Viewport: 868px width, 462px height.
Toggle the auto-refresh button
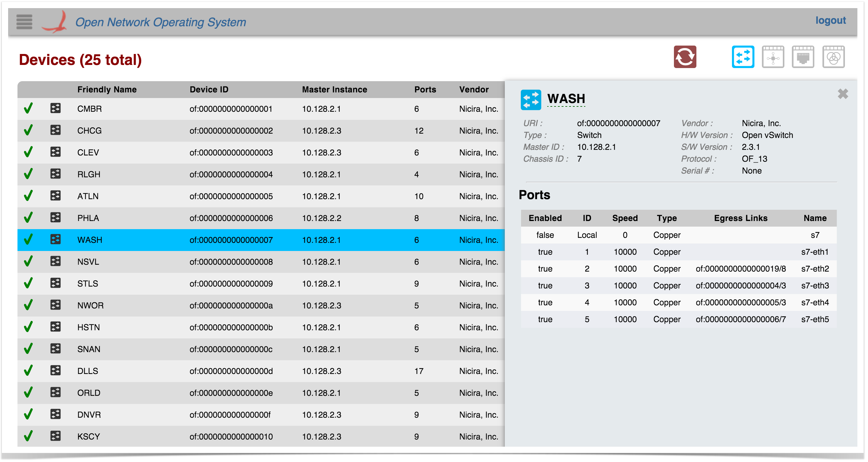point(685,57)
